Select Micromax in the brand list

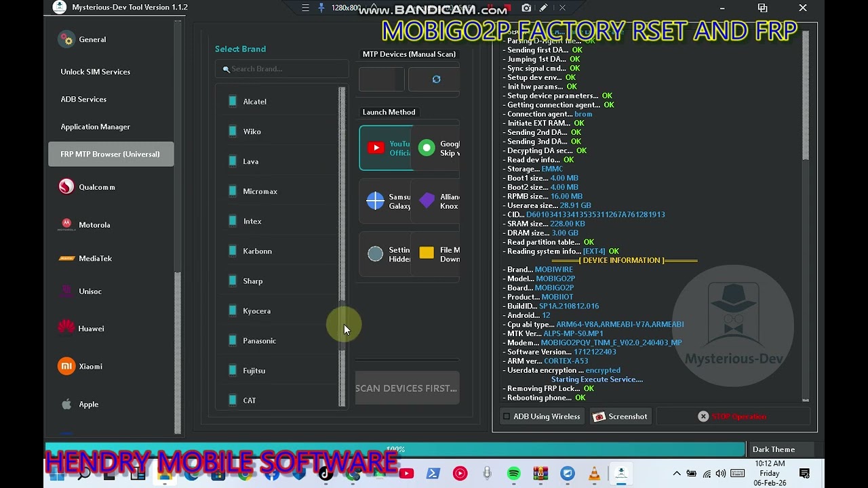click(x=278, y=191)
